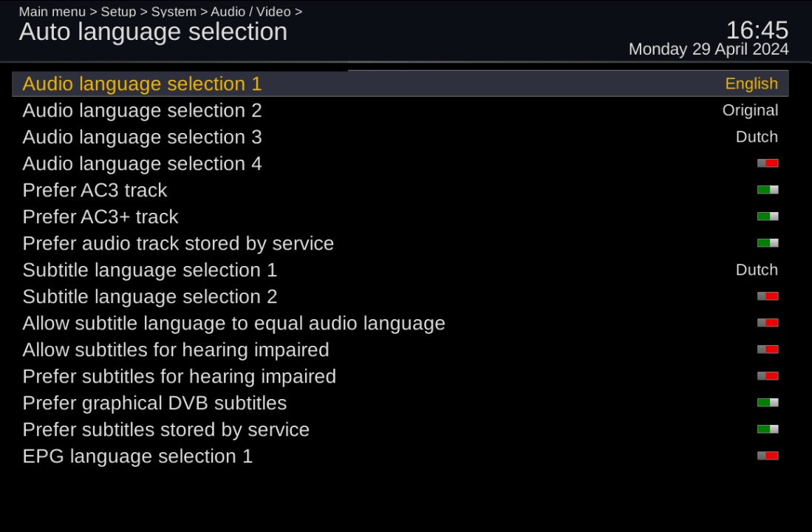812x532 pixels.
Task: Turn off Prefer graphical DVB subtitles
Action: coord(767,403)
